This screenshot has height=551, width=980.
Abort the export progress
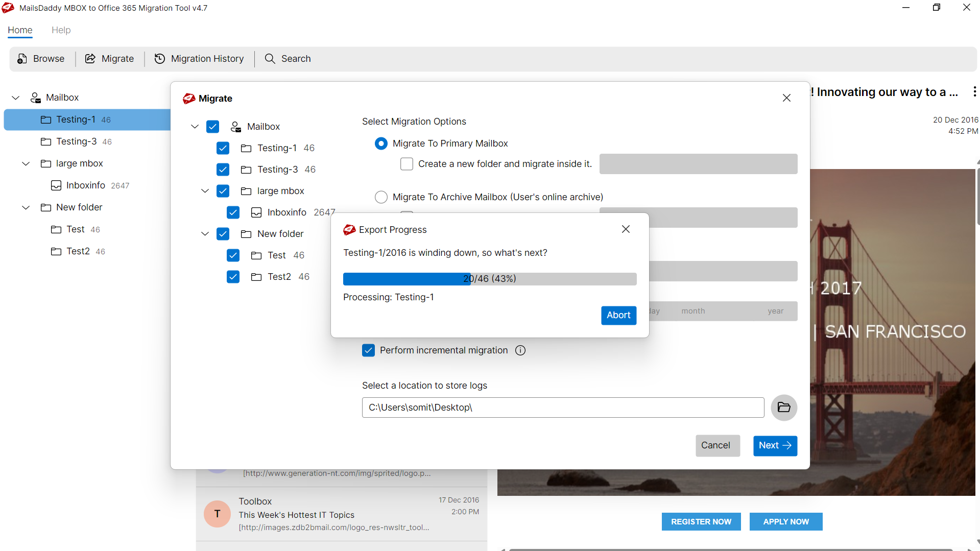point(618,315)
